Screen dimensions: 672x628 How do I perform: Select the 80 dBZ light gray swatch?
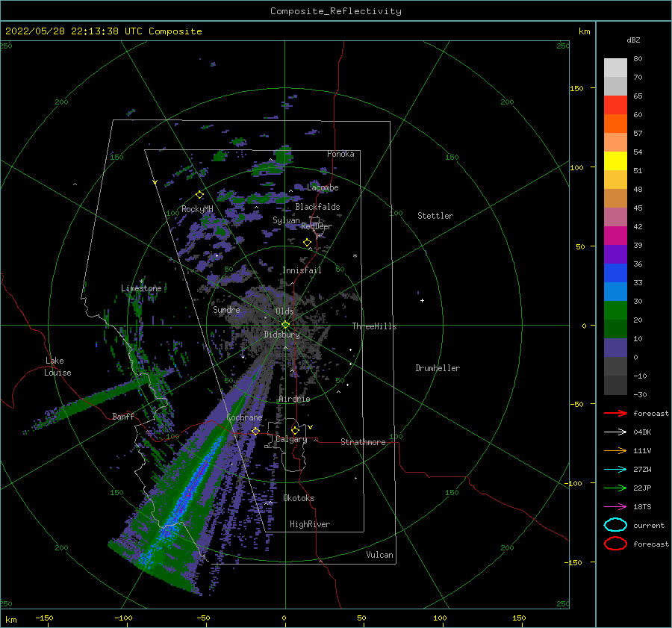tap(615, 68)
